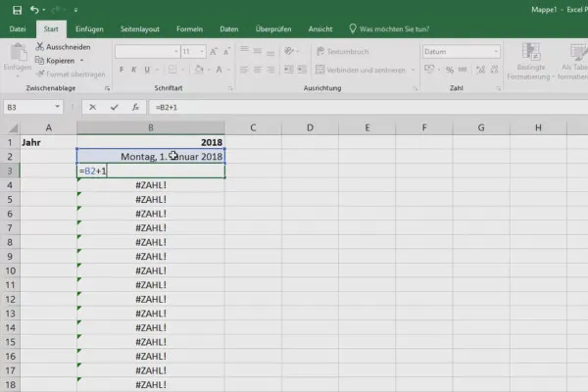Open the font size dropdown
Viewport: 588px width, 392px height.
pos(202,51)
